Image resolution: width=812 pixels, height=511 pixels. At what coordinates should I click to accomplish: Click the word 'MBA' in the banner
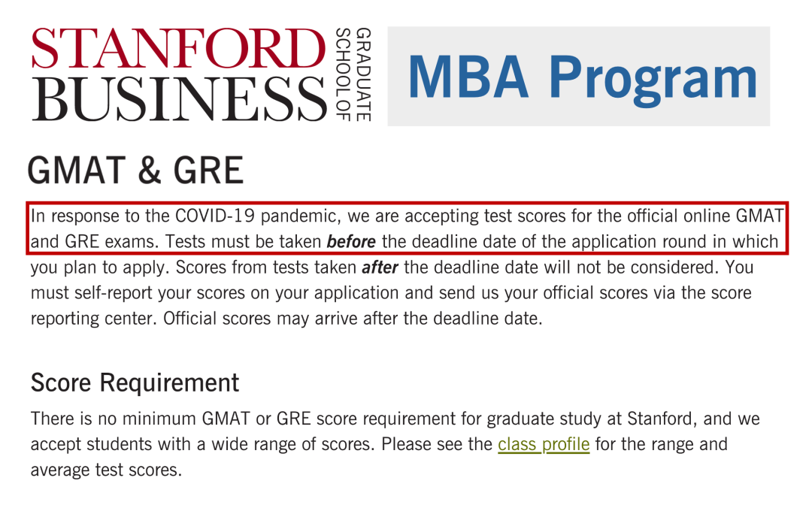pos(468,77)
